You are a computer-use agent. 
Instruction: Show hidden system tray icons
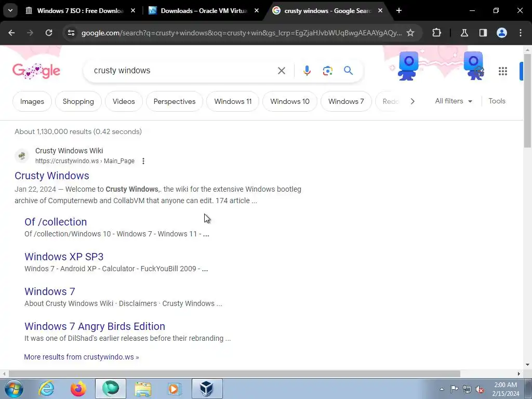point(442,389)
